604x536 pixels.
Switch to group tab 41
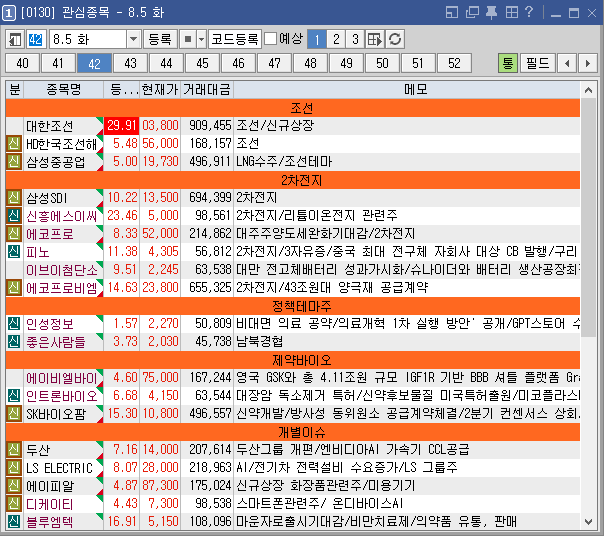(x=58, y=63)
